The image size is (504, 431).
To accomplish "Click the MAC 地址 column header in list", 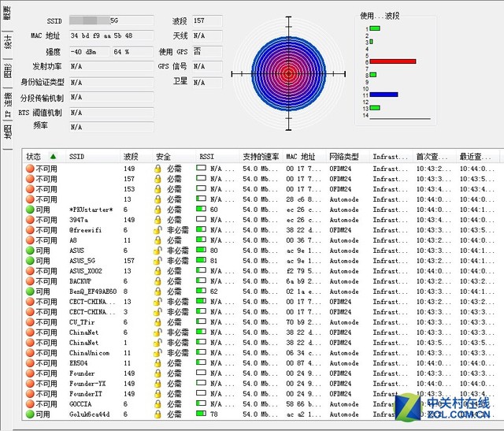I will (305, 157).
